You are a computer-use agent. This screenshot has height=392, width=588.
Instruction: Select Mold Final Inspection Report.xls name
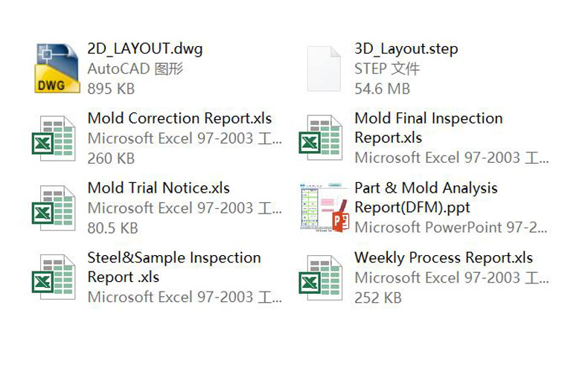(x=428, y=127)
